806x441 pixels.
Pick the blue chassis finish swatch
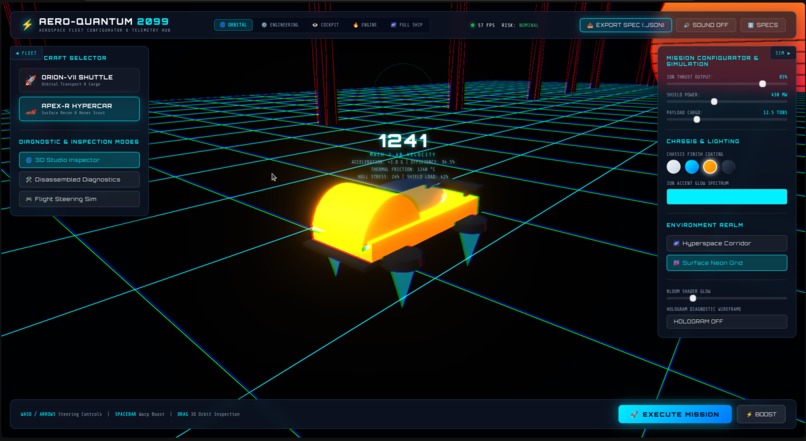[692, 167]
